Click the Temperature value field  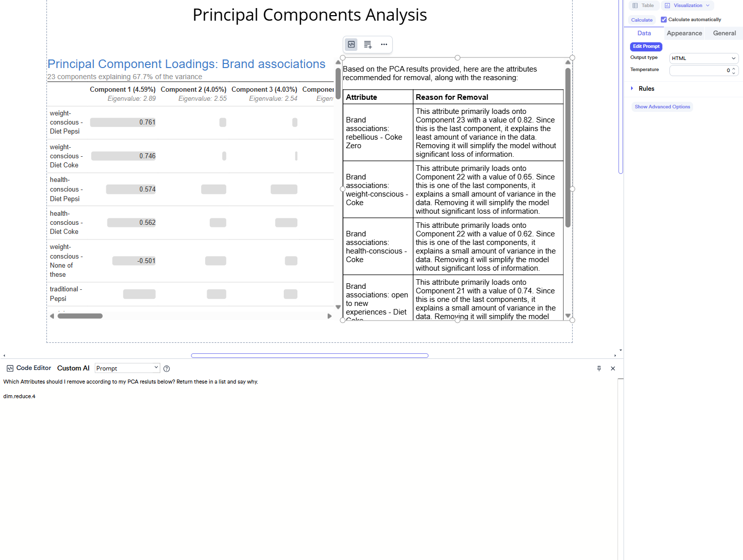700,71
